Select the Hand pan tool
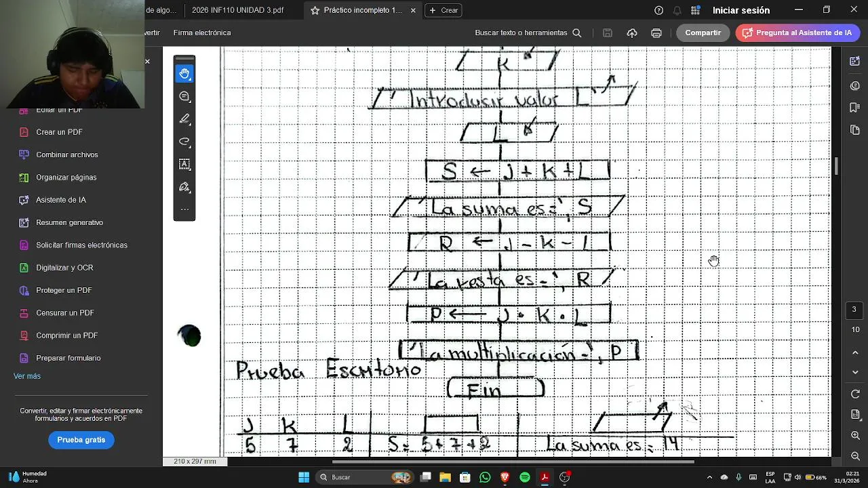 click(x=184, y=73)
